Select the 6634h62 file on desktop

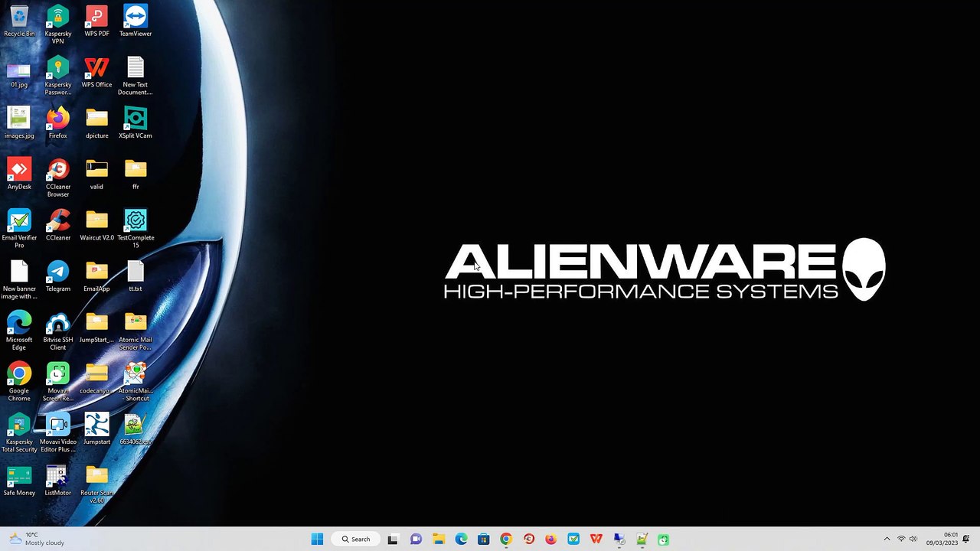pyautogui.click(x=136, y=429)
